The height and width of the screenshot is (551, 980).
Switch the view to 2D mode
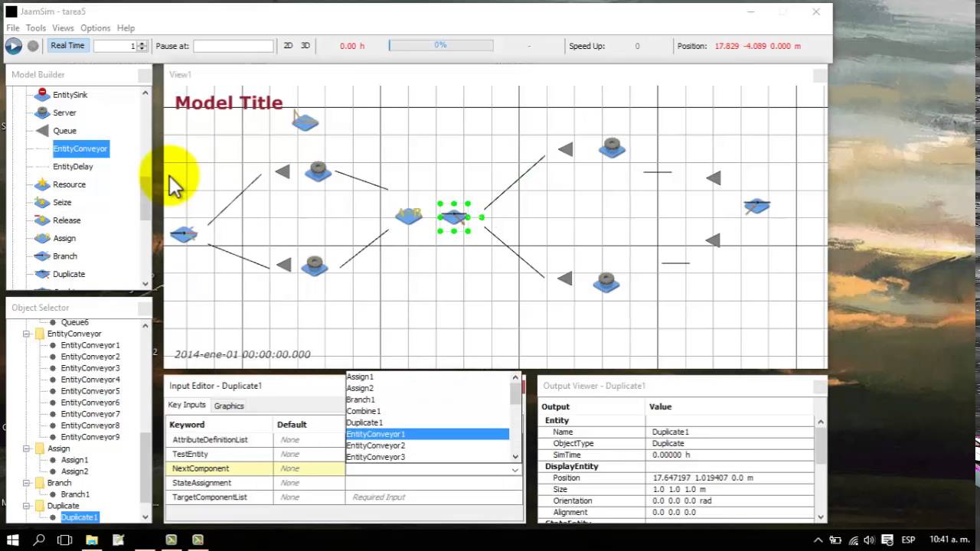click(289, 46)
